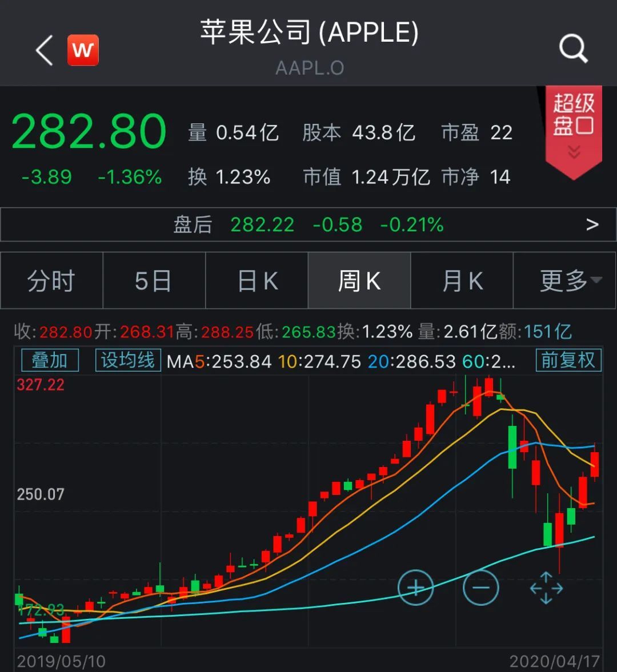Select the 日K tab
The width and height of the screenshot is (617, 672).
(257, 281)
